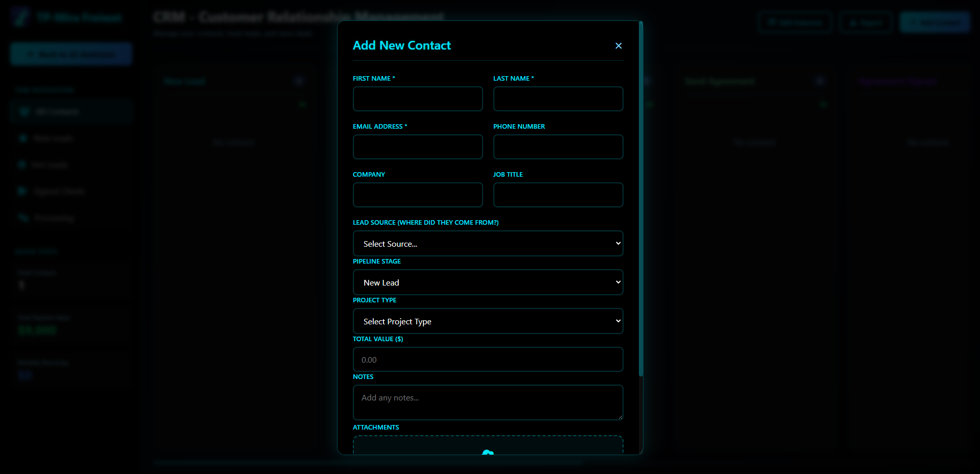This screenshot has width=980, height=474.
Task: Click the Total Value amount field
Action: click(x=488, y=359)
